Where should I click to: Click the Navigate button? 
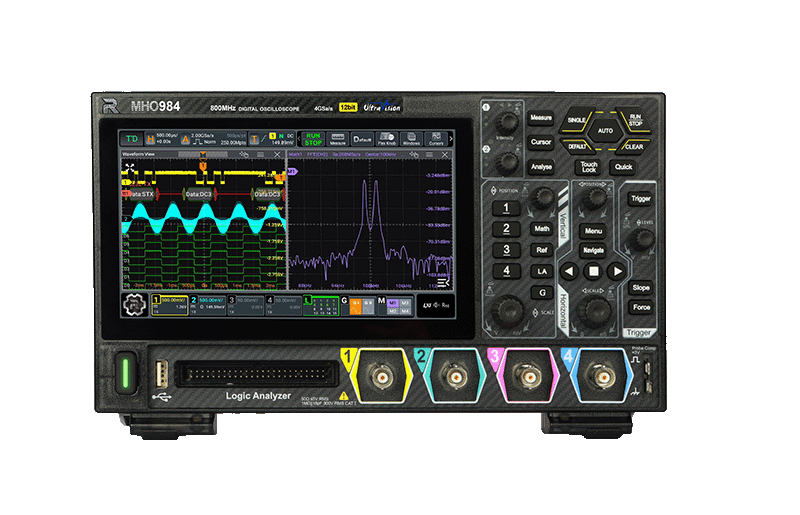593,251
